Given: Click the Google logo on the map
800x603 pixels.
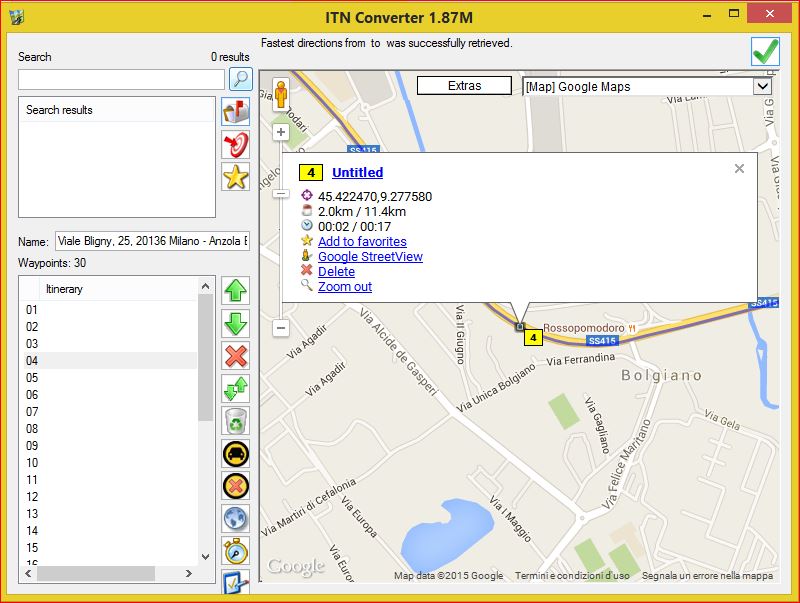Looking at the screenshot, I should coord(296,566).
